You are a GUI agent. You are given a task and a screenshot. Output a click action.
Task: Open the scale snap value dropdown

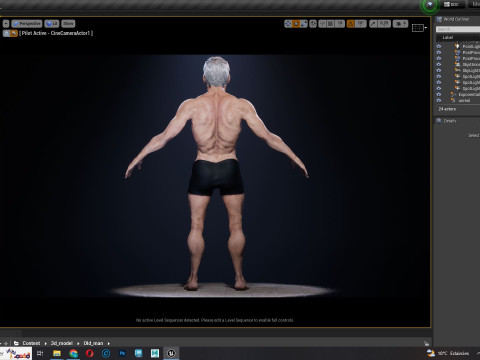click(384, 24)
